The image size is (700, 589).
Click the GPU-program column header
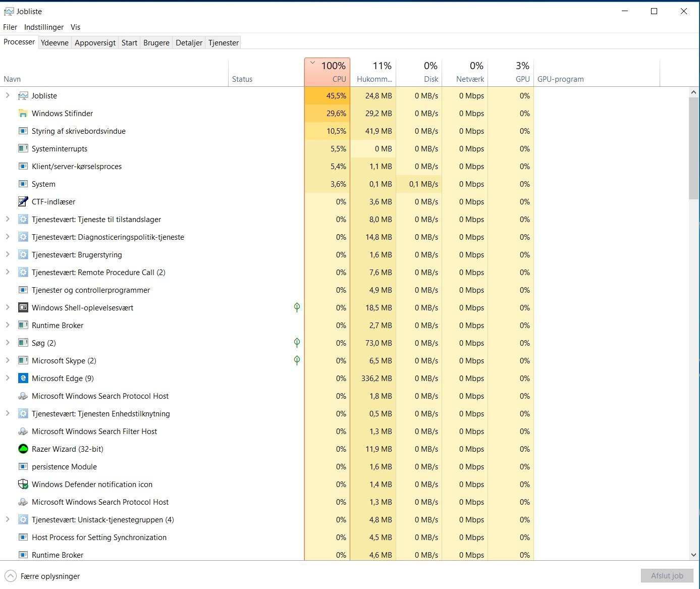click(597, 72)
